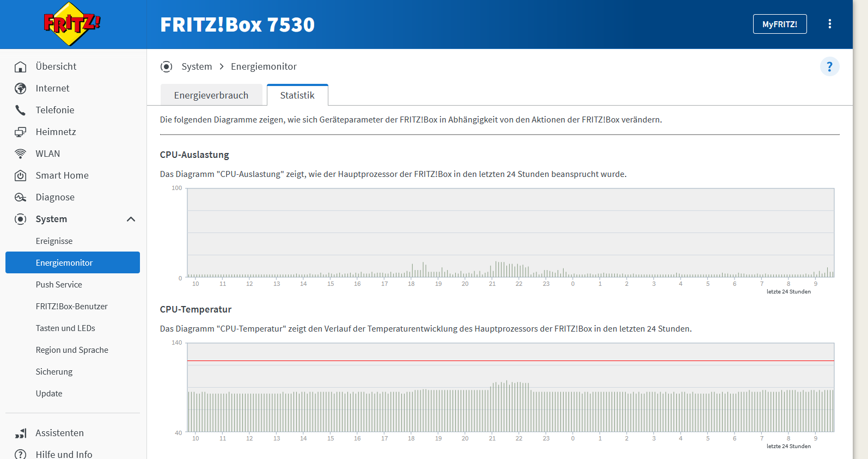Click the CPU-Auslastung heading
868x459 pixels.
[x=194, y=155]
